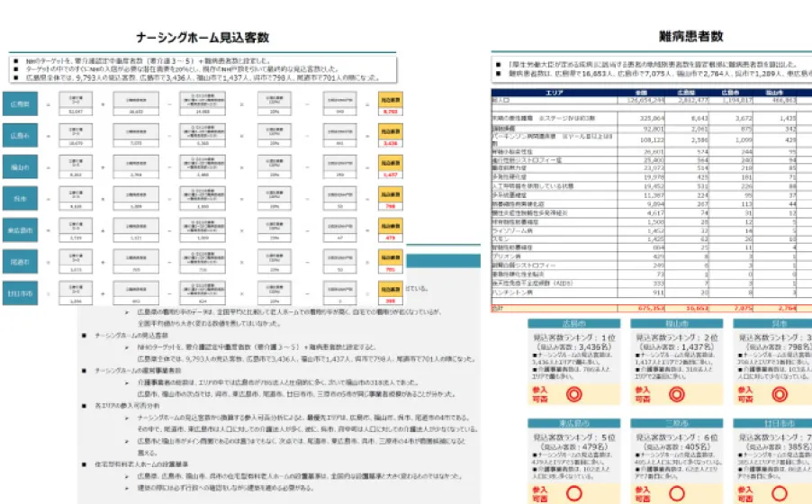Click the 尾道市 teal row label
Screen dimensions: 812x504
tap(19, 260)
